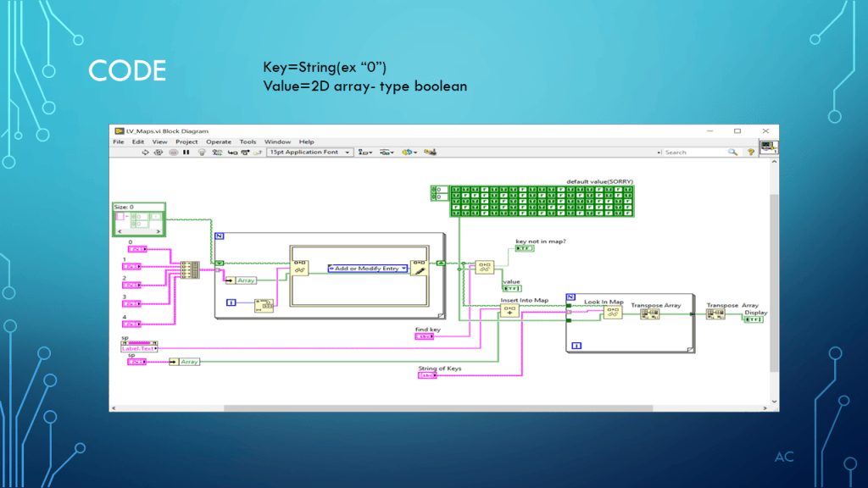The width and height of the screenshot is (868, 488).
Task: Open the Add or Modify Entry selector
Action: tap(368, 269)
